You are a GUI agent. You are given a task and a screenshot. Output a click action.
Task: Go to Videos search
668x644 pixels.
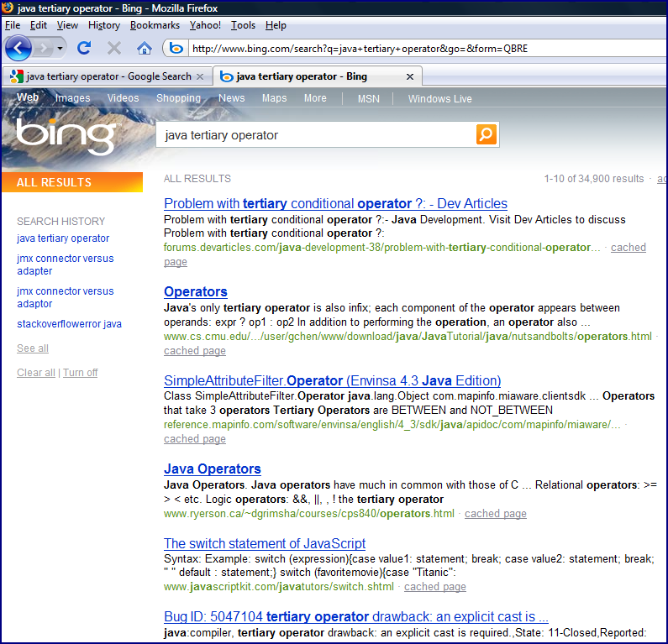tap(124, 98)
